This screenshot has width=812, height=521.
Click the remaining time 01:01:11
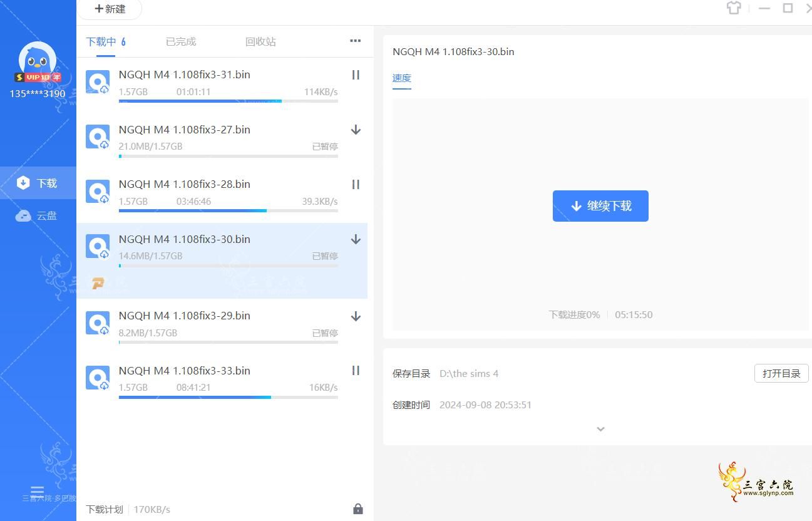pyautogui.click(x=193, y=92)
